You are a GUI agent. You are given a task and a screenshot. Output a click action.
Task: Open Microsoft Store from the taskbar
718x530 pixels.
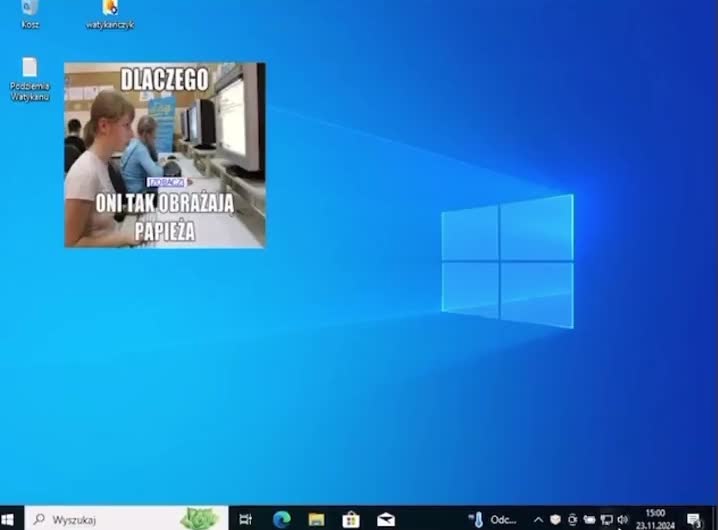[x=351, y=519]
